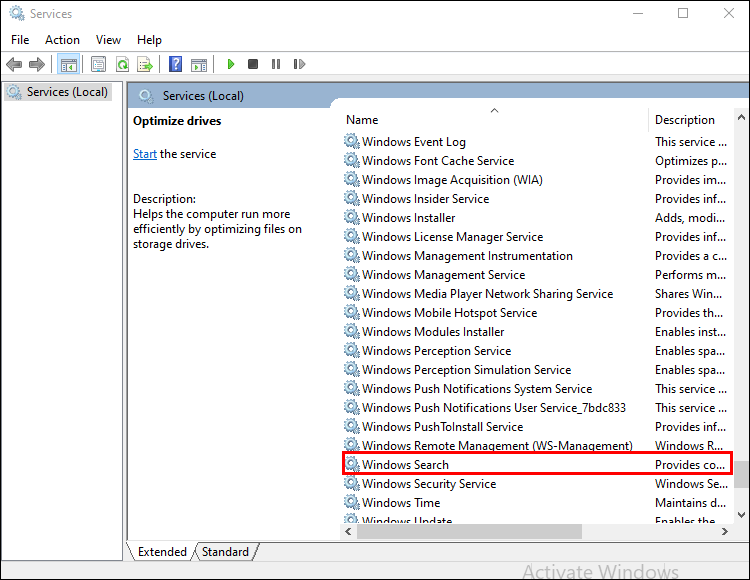Image resolution: width=750 pixels, height=580 pixels.
Task: Select Windows License Manager Service
Action: pyautogui.click(x=452, y=237)
